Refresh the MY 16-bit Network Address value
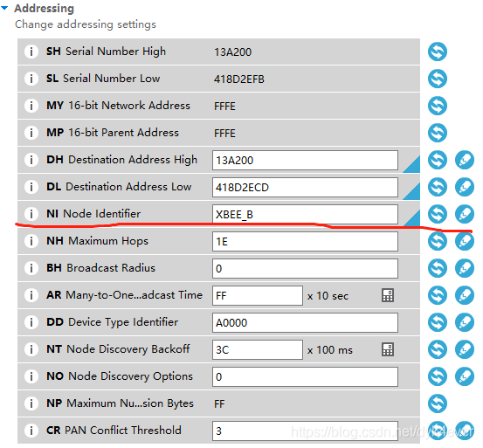483x448 pixels. point(438,106)
